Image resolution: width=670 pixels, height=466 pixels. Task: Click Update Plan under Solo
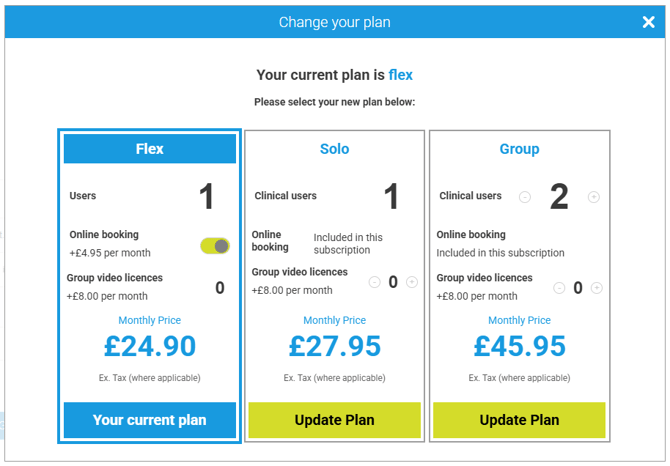pyautogui.click(x=334, y=420)
